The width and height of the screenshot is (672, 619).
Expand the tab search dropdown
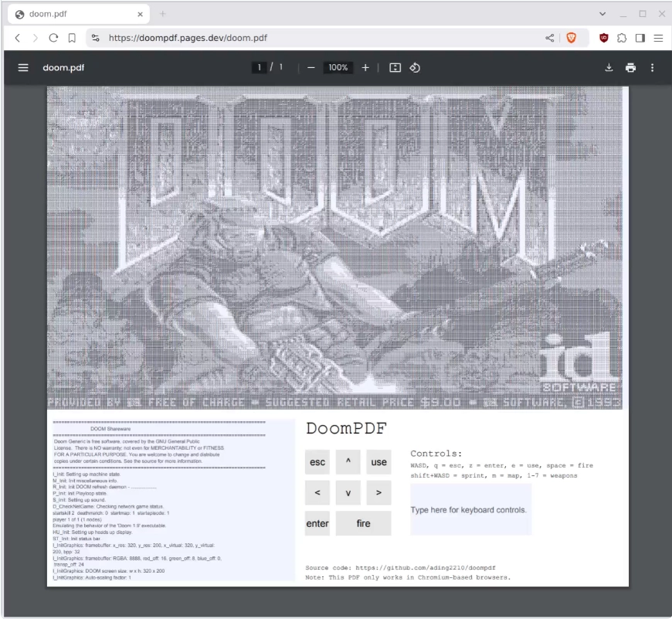coord(602,14)
